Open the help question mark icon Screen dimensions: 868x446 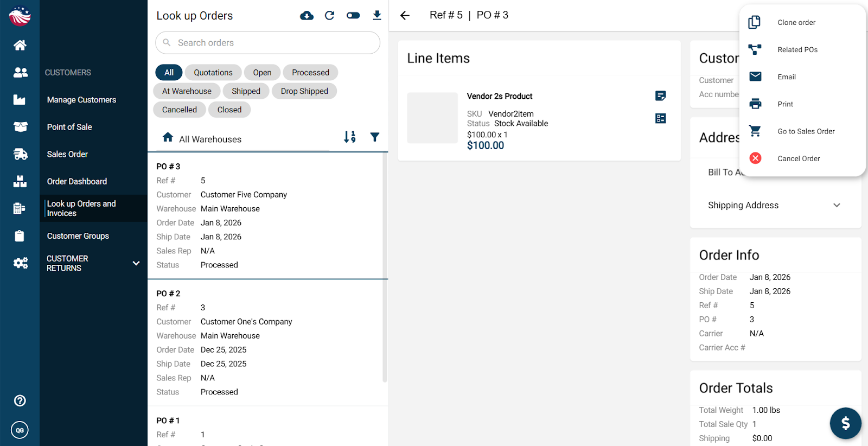pyautogui.click(x=20, y=400)
